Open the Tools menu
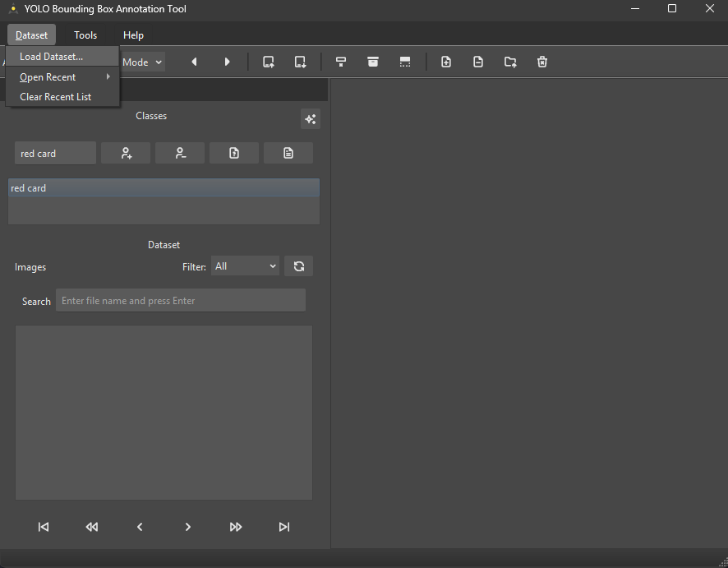728x568 pixels. (85, 35)
